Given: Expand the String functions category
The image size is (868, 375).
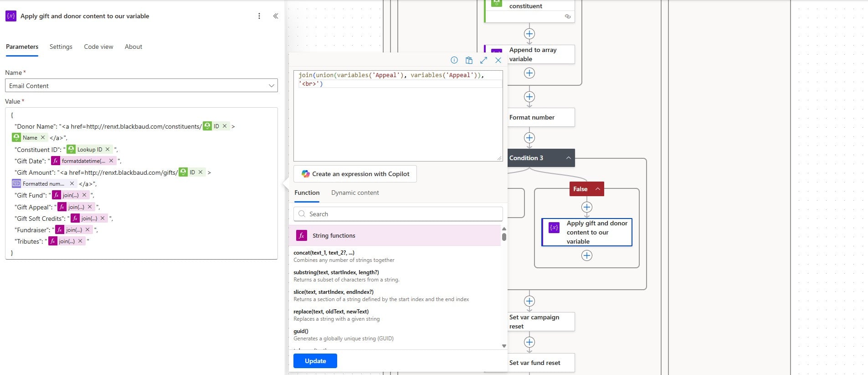Looking at the screenshot, I should 395,235.
